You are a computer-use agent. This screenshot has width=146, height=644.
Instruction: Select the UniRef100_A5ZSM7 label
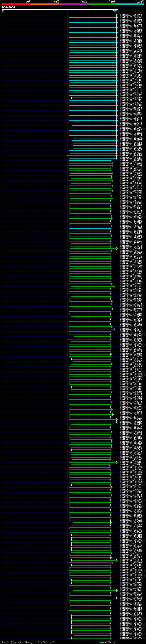(131, 422)
